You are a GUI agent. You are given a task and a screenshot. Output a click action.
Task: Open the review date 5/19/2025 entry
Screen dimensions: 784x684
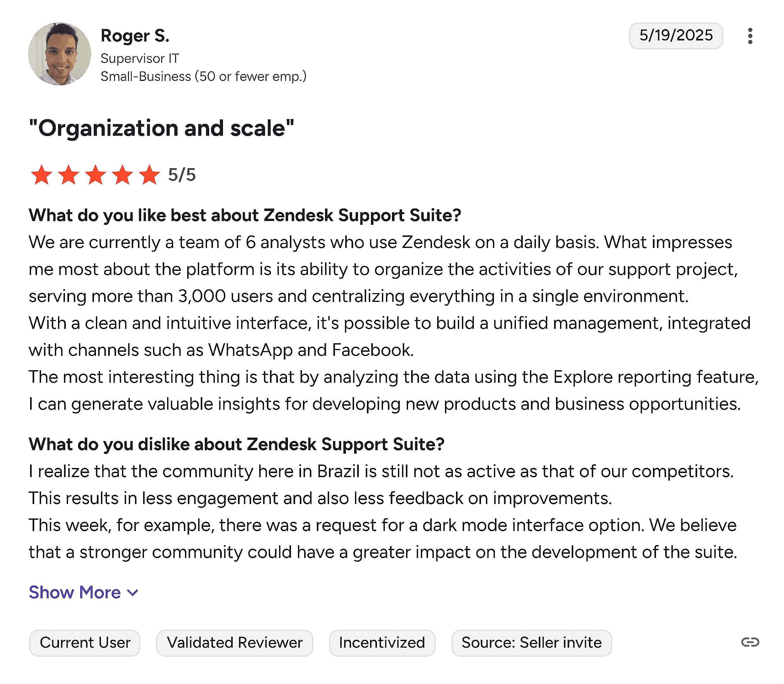pos(676,35)
